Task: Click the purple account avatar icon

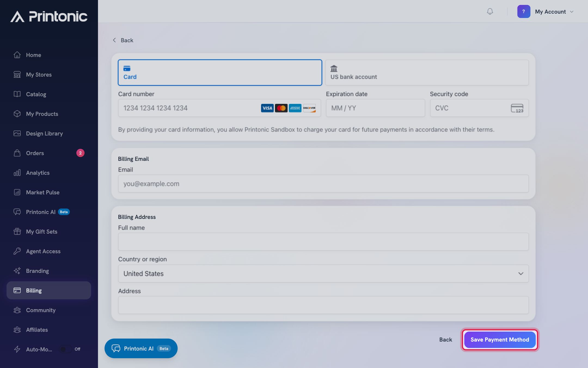Action: 523,11
